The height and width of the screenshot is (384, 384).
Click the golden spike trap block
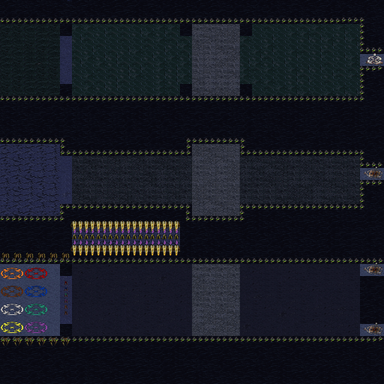pos(126,239)
